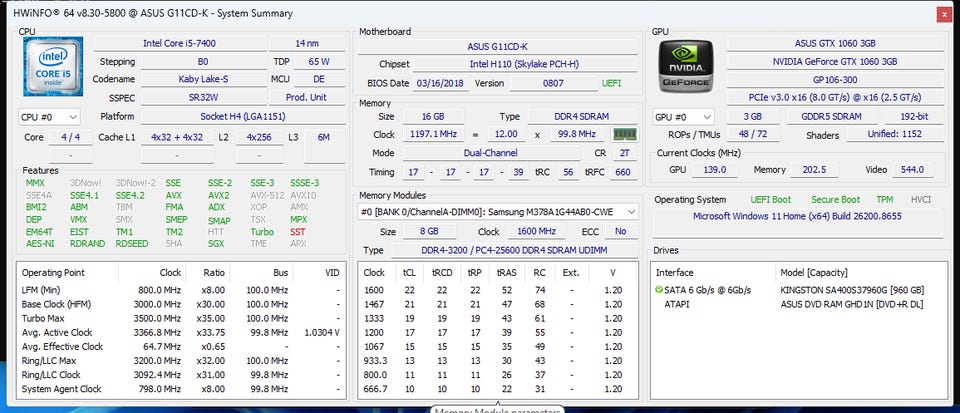Click the GP106-300 GPU chip field

coord(835,80)
